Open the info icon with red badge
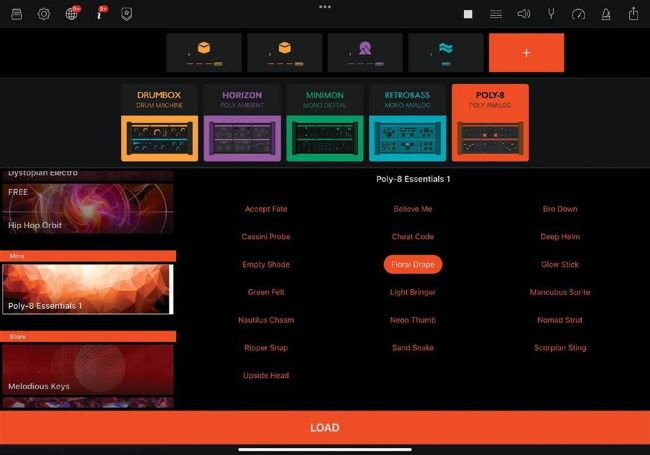The width and height of the screenshot is (650, 455). (100, 14)
